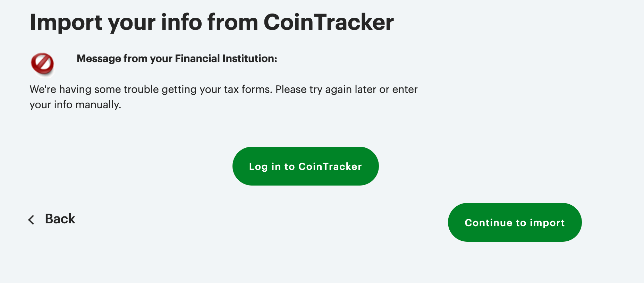Click the word CoinTracker in the page title
Image resolution: width=644 pixels, height=283 pixels.
coord(329,22)
